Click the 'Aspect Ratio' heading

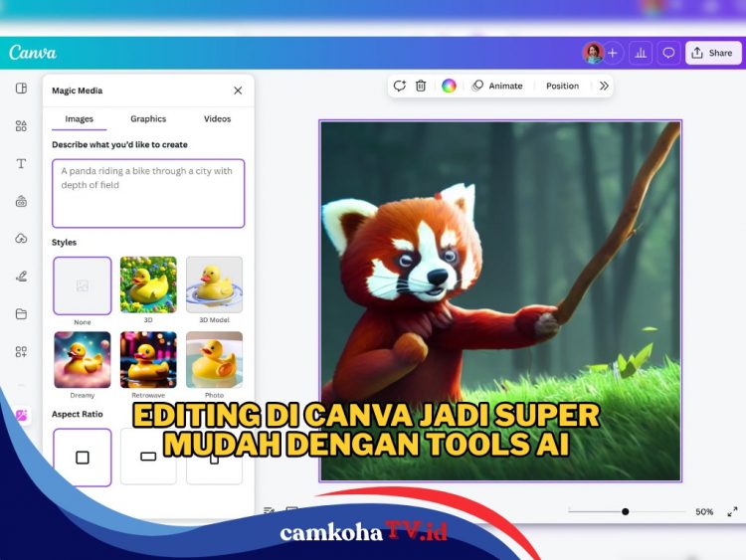[77, 414]
